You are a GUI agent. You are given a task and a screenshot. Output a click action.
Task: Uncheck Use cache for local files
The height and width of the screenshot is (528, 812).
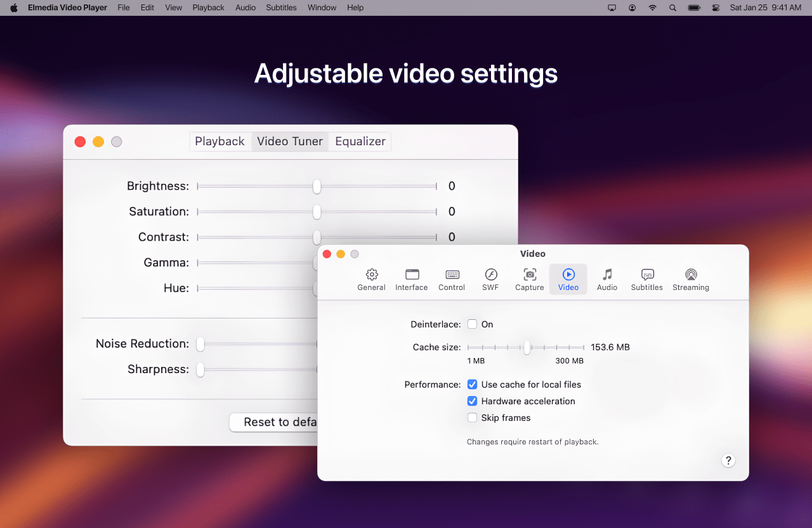click(472, 385)
